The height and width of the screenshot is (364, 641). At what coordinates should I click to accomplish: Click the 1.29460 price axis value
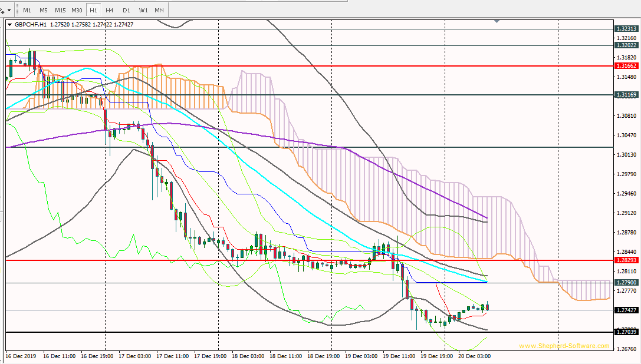pyautogui.click(x=627, y=193)
